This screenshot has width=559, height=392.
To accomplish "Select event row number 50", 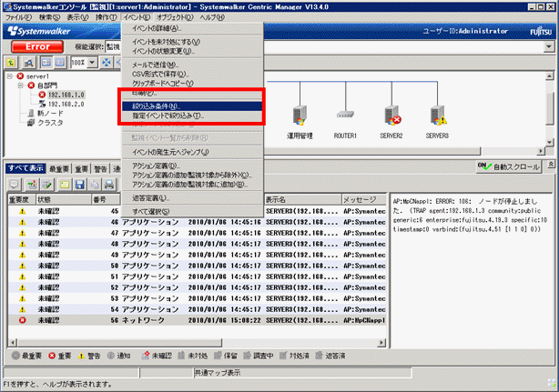I will (197, 266).
